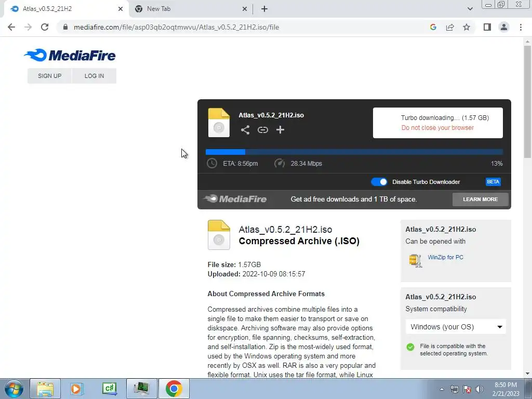Click 'Can be opened with' label

(x=435, y=242)
